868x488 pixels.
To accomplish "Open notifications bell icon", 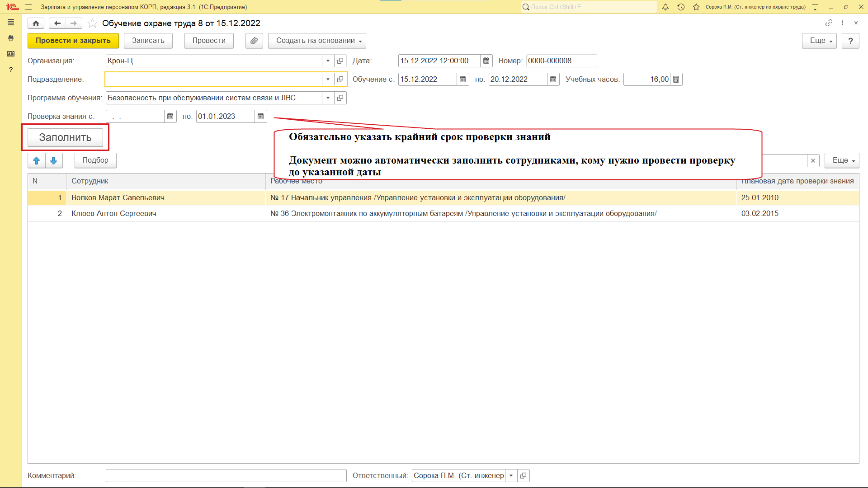I will click(665, 7).
